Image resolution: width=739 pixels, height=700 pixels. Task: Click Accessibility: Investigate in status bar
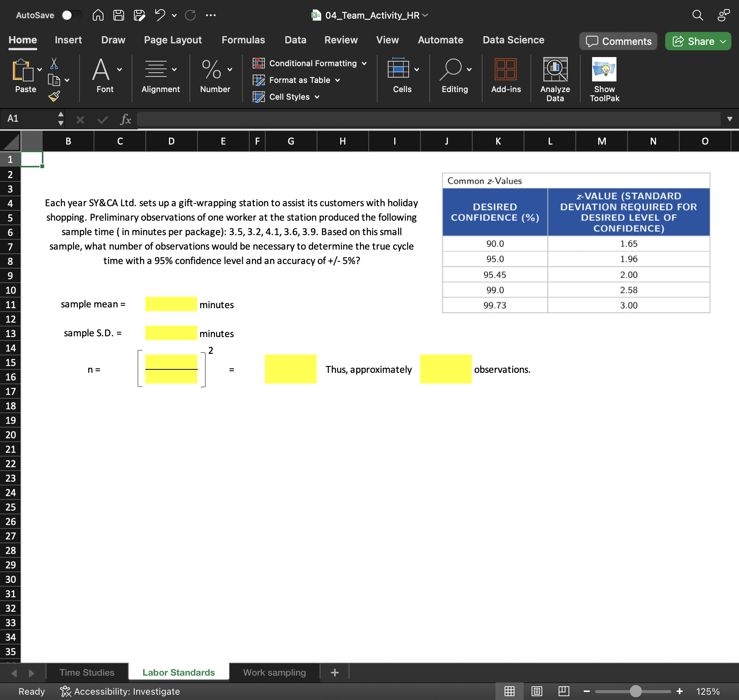tap(120, 691)
